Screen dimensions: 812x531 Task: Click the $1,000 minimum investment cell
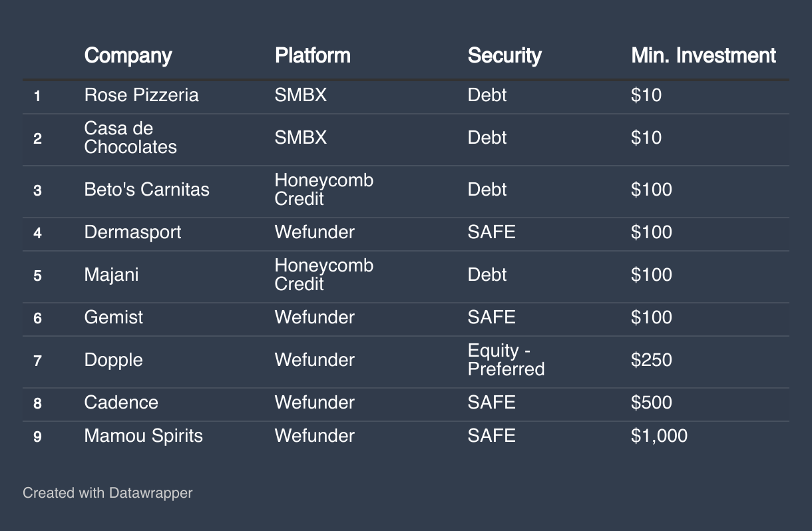tap(659, 436)
